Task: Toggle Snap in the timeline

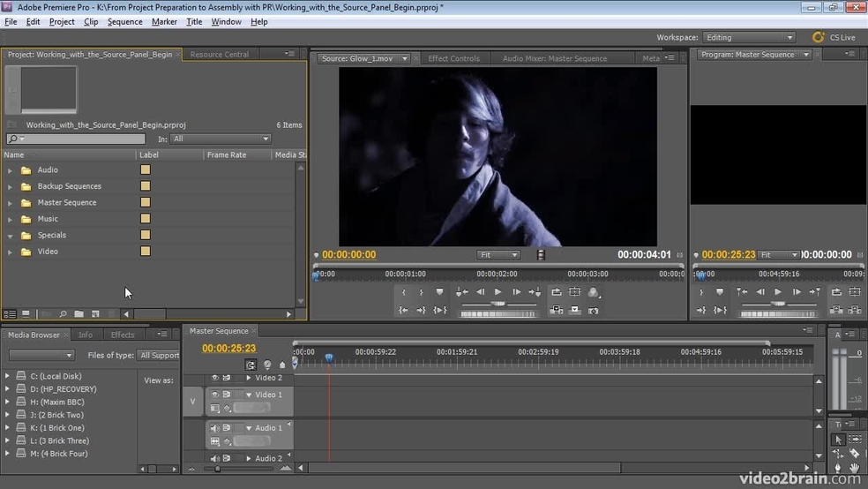Action: coord(251,365)
